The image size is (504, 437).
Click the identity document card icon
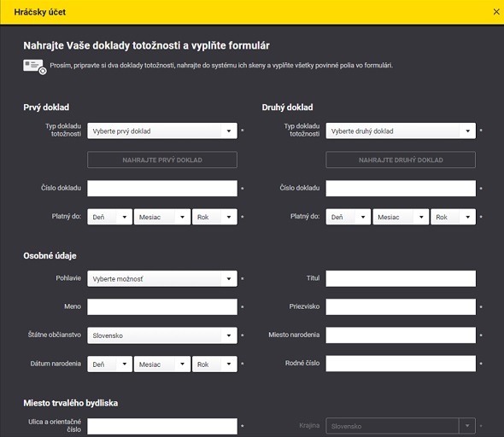(35, 67)
